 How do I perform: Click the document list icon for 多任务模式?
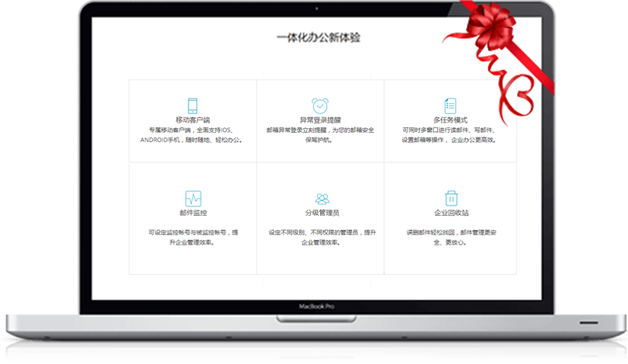pos(451,106)
